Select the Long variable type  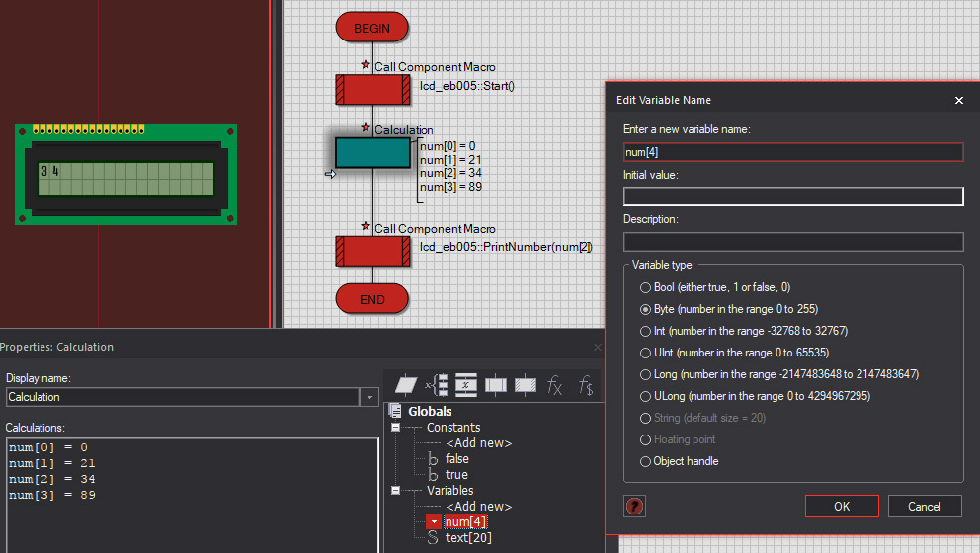click(x=646, y=374)
